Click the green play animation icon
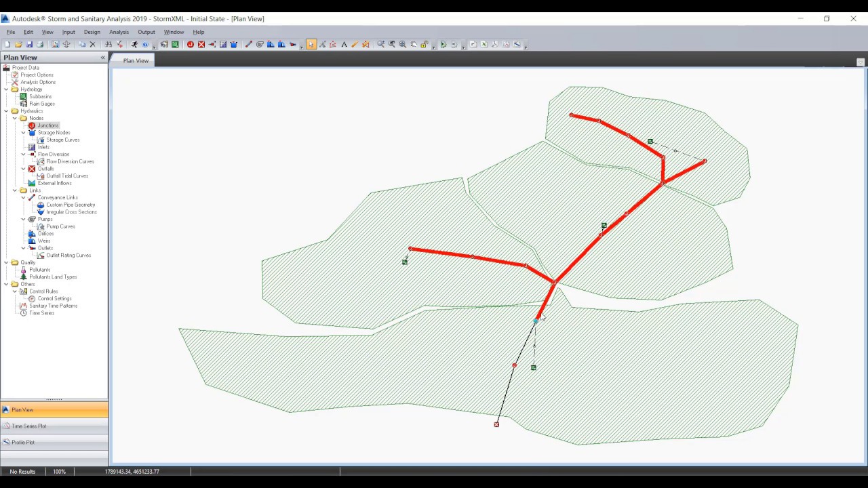The width and height of the screenshot is (868, 488). (443, 45)
